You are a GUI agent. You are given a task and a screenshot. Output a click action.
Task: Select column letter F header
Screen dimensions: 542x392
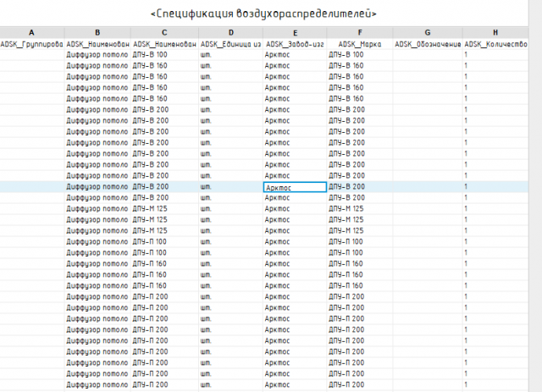pos(359,32)
